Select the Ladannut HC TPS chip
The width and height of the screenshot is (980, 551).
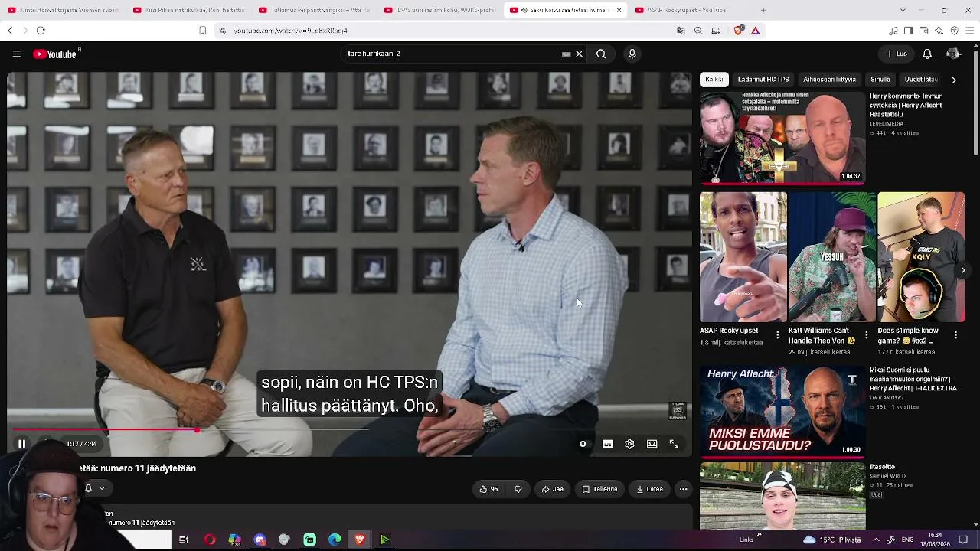click(763, 80)
